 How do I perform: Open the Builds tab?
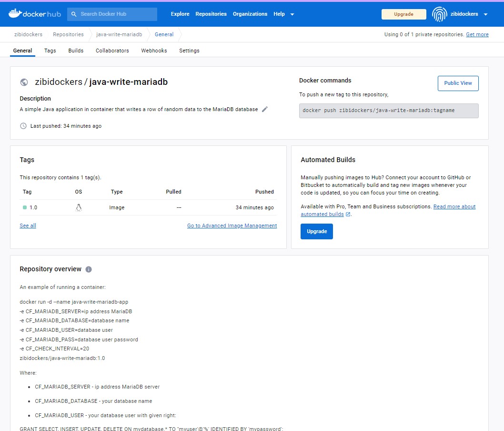tap(76, 51)
